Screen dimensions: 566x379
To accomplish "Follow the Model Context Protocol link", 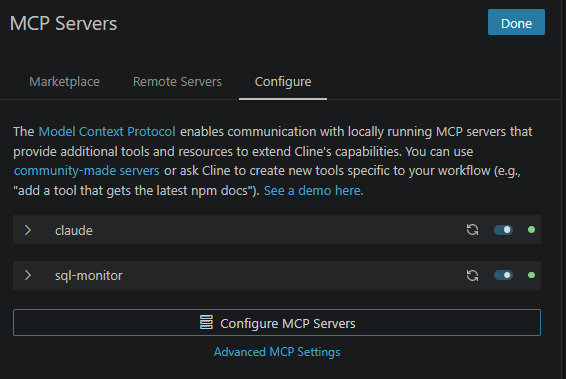I will (107, 131).
